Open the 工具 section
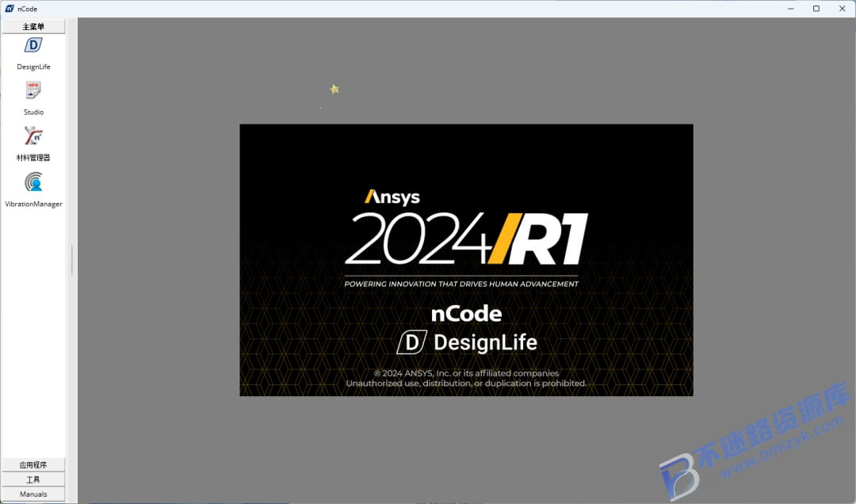The width and height of the screenshot is (856, 504). coord(33,479)
